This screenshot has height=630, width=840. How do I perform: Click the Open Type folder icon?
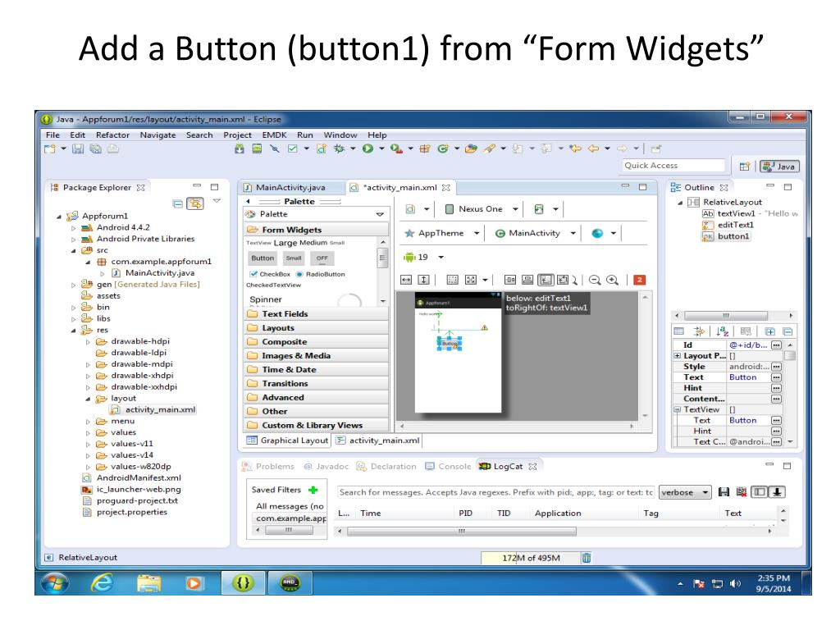[x=471, y=149]
